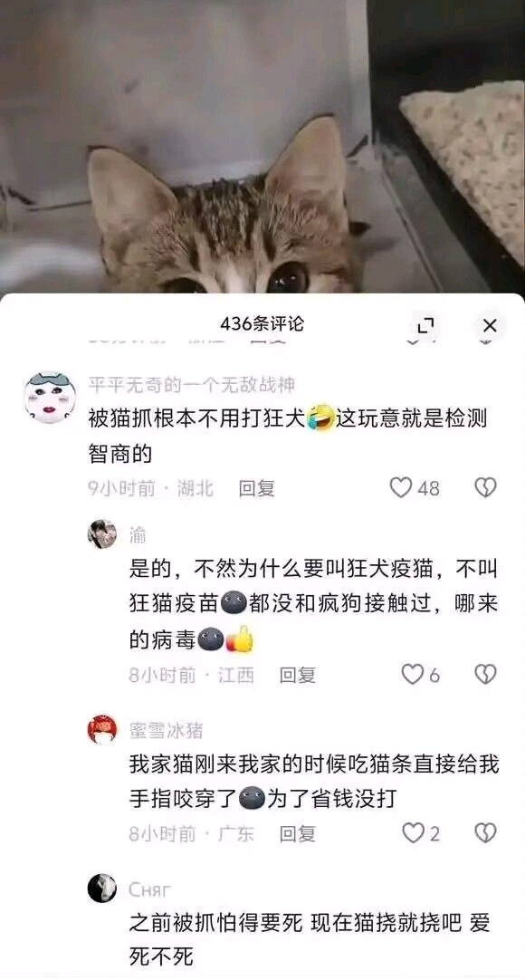Screen dimensions: 525x980
Task: Like 蜜雪冰猪's reply with 2 likes
Action: (413, 833)
